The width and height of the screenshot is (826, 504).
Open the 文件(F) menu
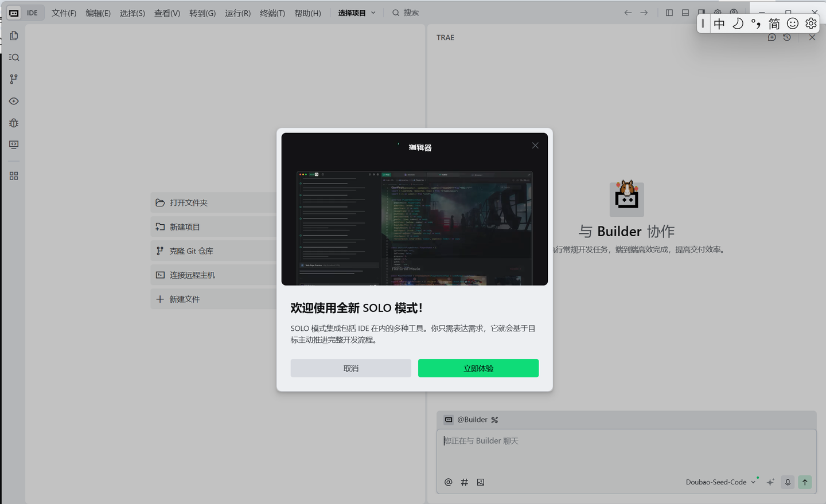tap(64, 13)
